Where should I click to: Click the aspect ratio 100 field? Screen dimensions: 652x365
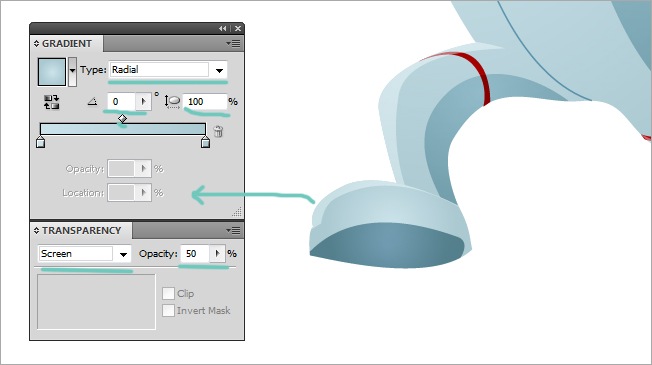(x=205, y=101)
